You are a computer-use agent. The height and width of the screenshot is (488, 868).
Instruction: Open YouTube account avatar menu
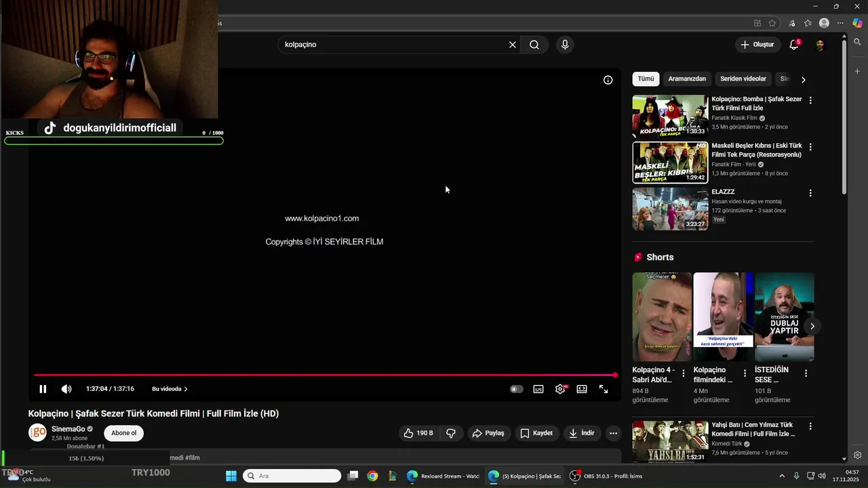pyautogui.click(x=820, y=45)
